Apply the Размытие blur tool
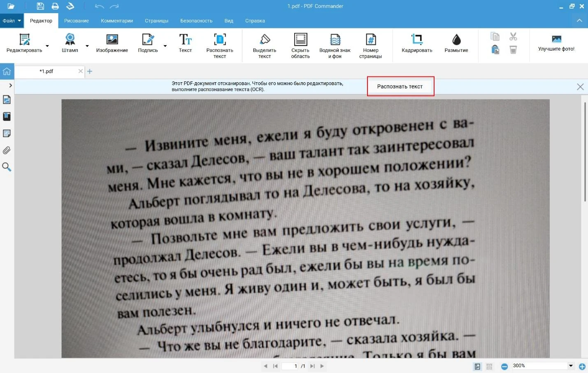588x373 pixels. point(456,44)
